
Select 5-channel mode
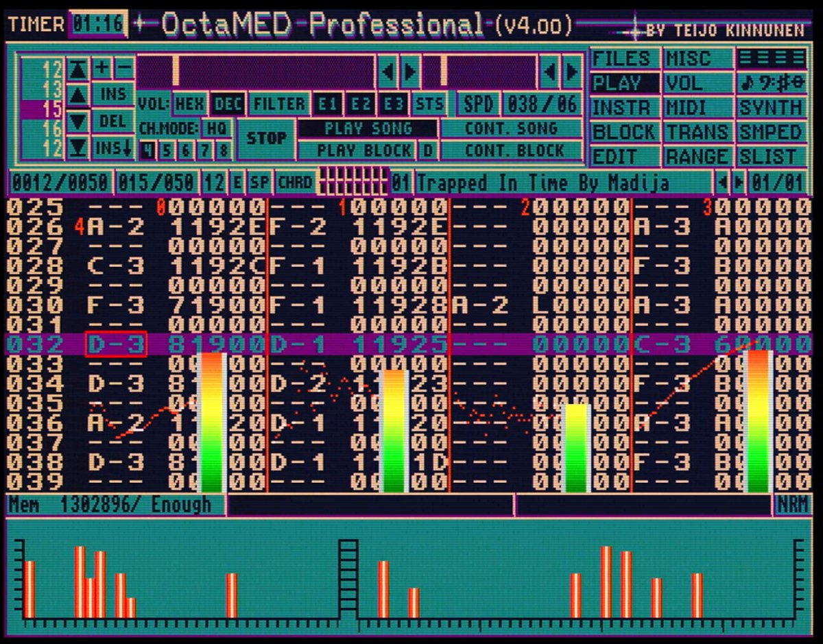[165, 150]
